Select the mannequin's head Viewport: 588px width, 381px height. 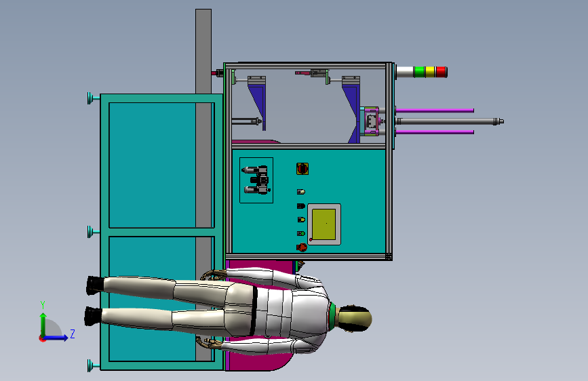pos(354,319)
